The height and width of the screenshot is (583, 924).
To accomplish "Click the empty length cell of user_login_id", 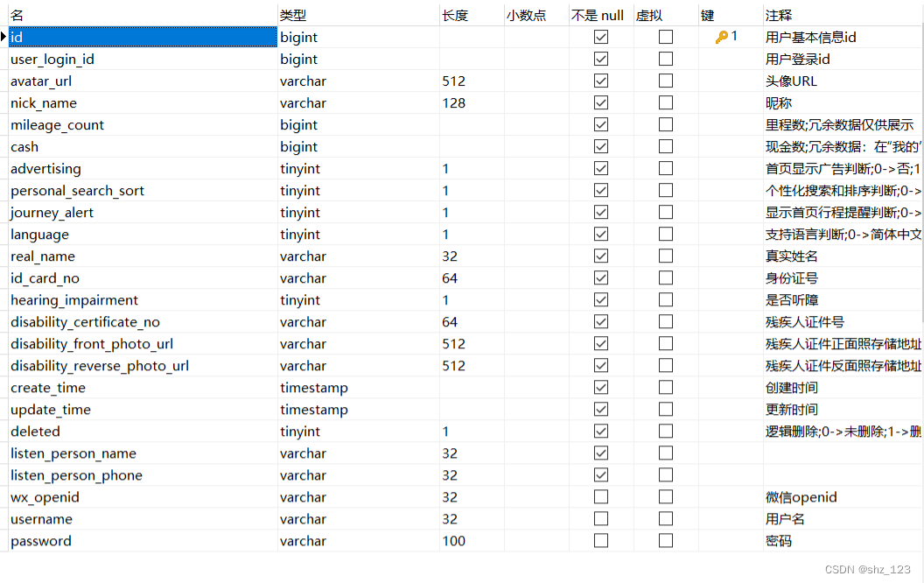I will click(x=472, y=59).
